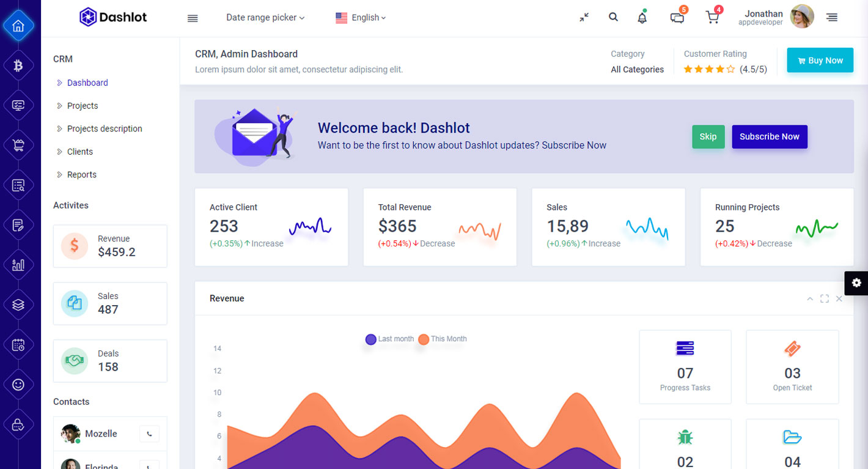Click the Subscribe Now button

coord(769,137)
